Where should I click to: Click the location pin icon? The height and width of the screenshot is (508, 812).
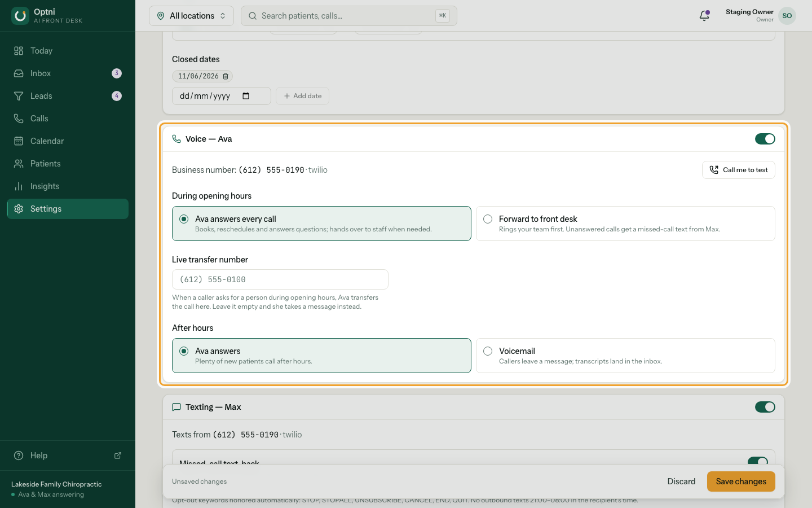[161, 16]
